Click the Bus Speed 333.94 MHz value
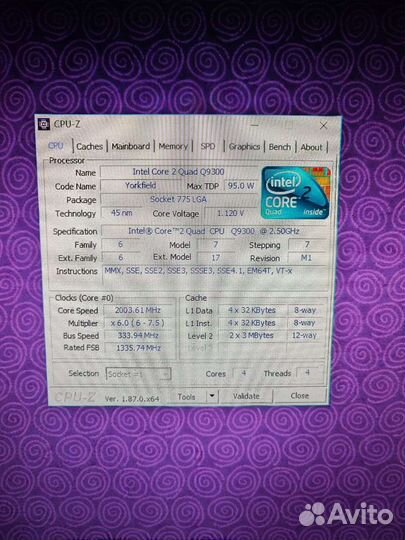 click(138, 335)
